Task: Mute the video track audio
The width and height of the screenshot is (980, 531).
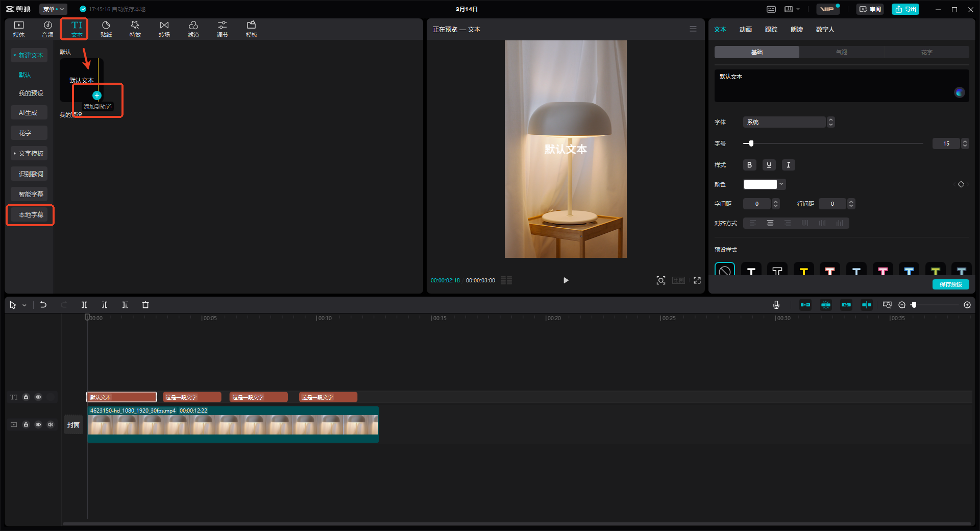Action: tap(51, 425)
